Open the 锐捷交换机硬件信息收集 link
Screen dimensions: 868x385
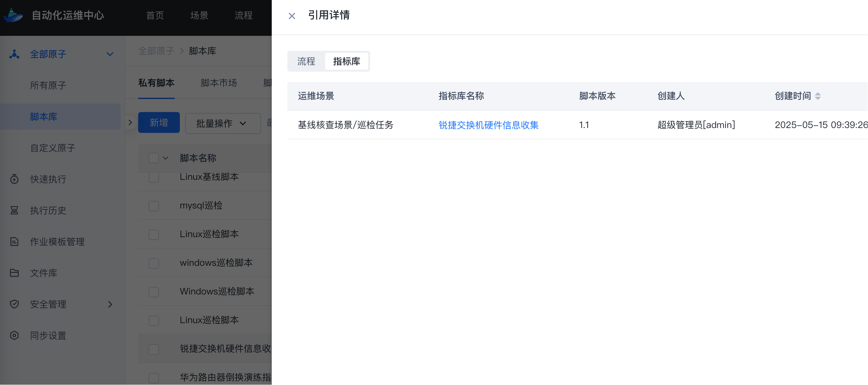click(x=488, y=125)
